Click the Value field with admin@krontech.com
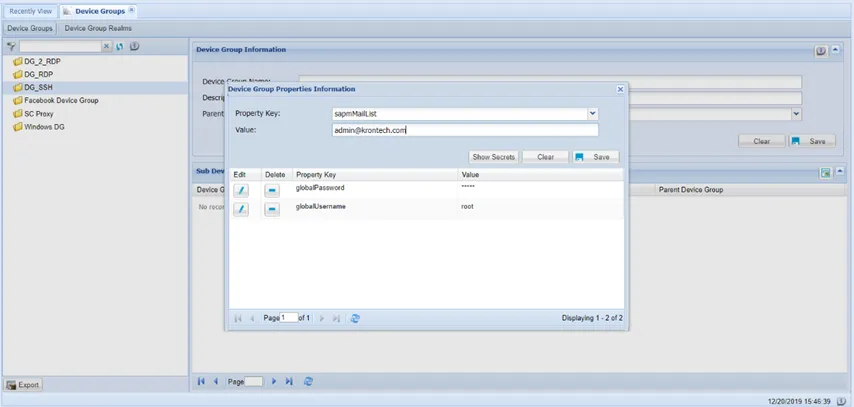 pyautogui.click(x=465, y=130)
